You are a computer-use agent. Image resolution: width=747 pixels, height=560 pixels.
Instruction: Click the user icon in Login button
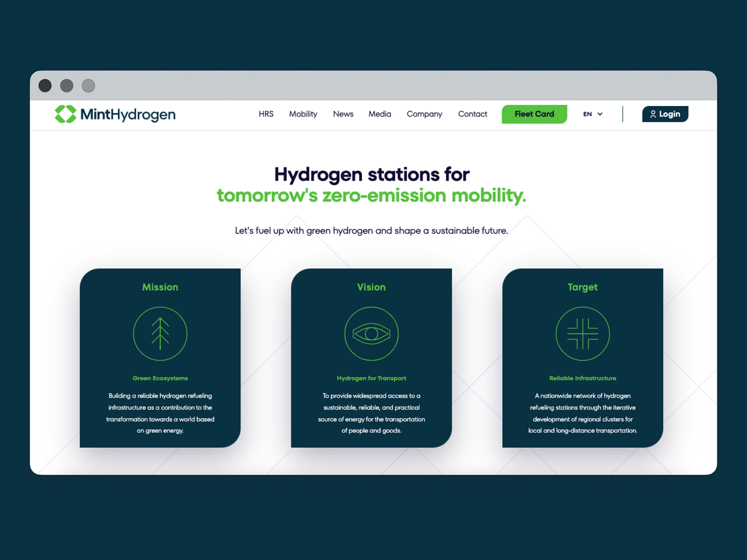[653, 114]
